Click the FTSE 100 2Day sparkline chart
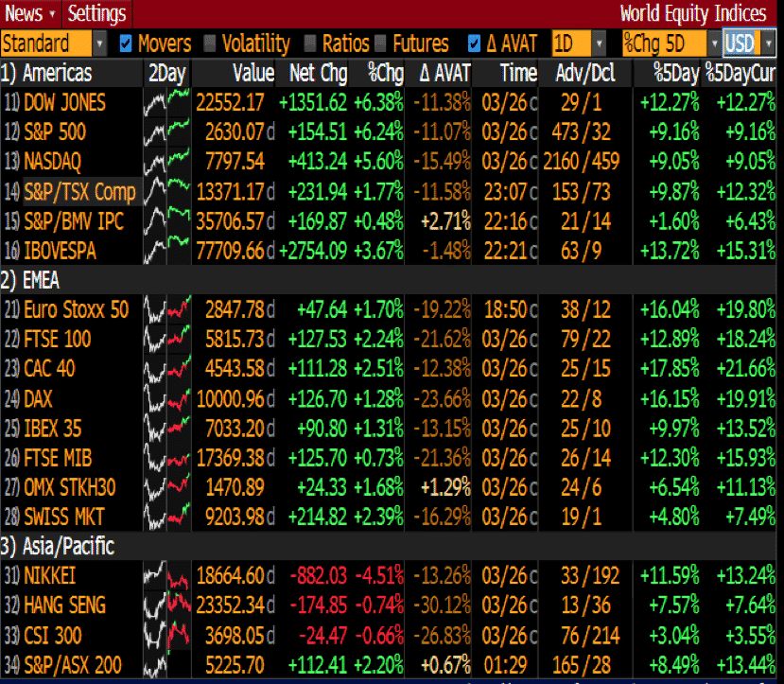The height and width of the screenshot is (684, 784). point(167,340)
